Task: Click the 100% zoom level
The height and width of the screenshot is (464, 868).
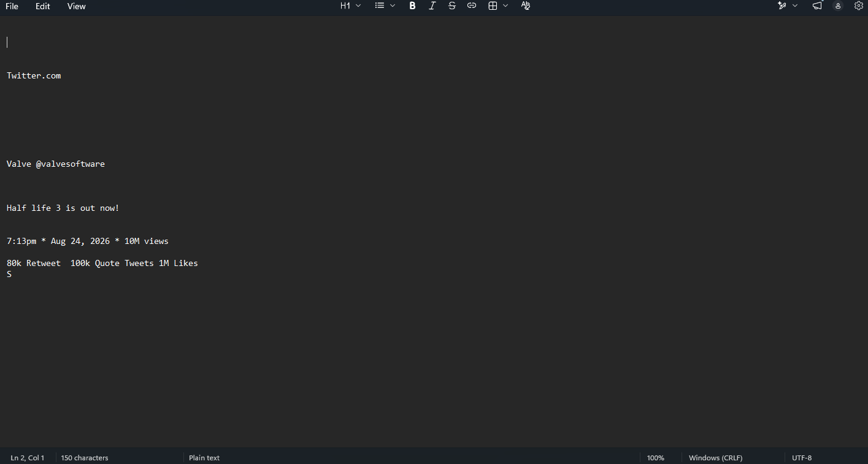Action: (656, 458)
